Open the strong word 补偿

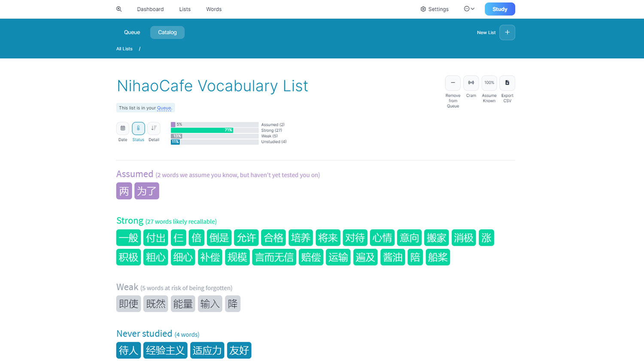(x=210, y=257)
